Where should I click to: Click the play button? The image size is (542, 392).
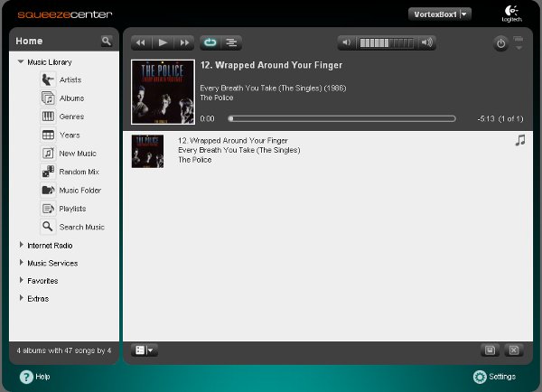163,42
